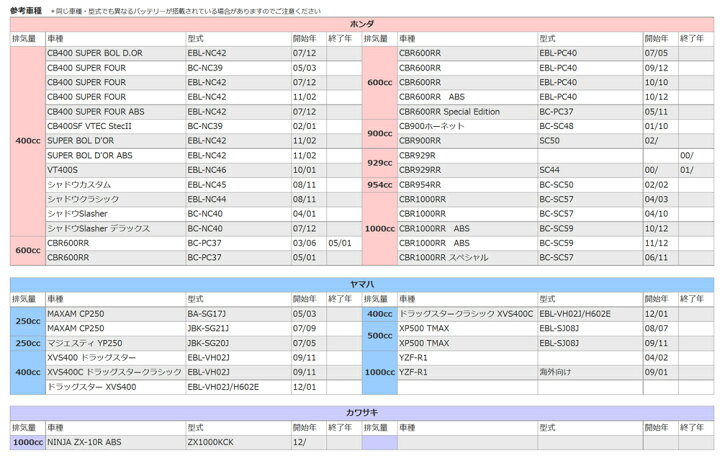This screenshot has width=720, height=456.
Task: Select the SUPER BOL D'OR ABS cell
Action: (116, 155)
